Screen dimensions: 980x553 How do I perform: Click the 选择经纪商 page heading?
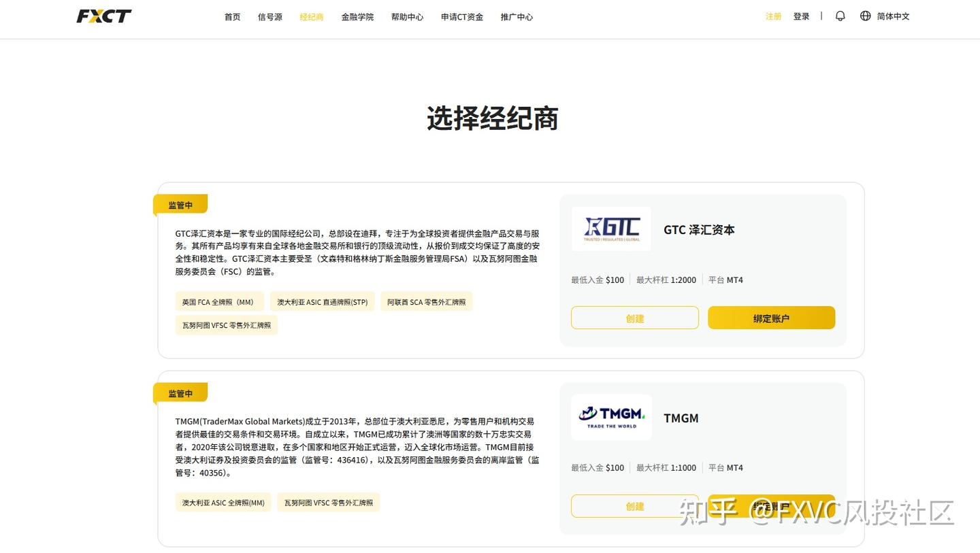tap(493, 118)
